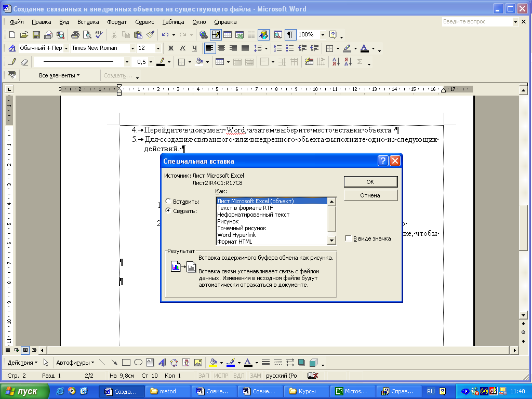Open the Формат menu
This screenshot has width=532, height=399.
tap(117, 22)
